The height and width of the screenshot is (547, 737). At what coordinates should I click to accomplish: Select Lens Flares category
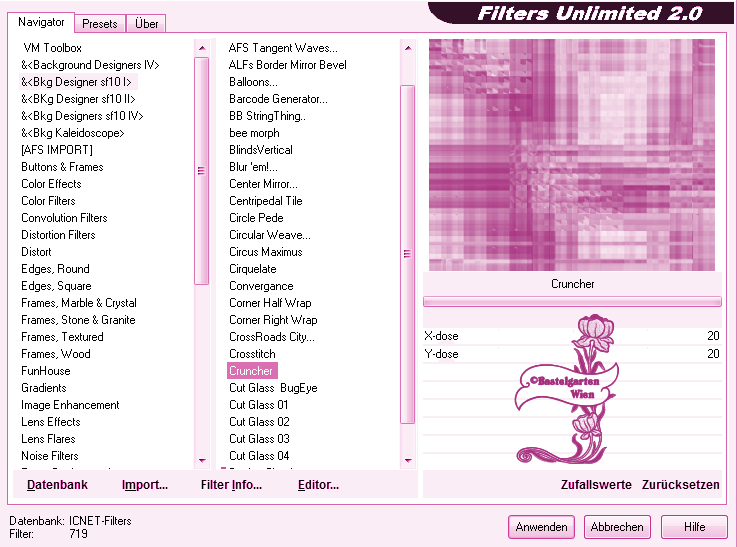click(48, 438)
